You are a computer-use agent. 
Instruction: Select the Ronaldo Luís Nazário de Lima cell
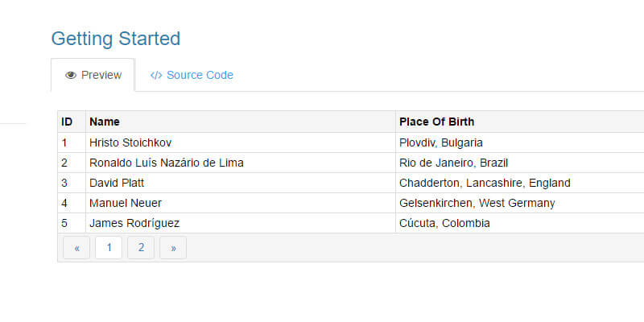167,163
